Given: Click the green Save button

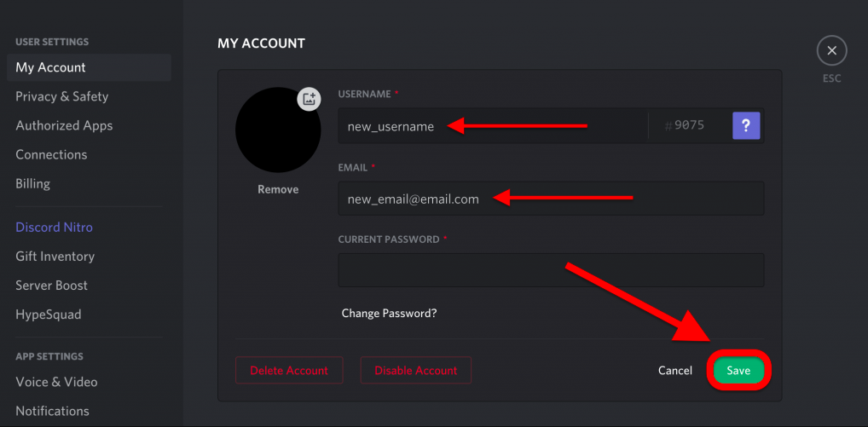Looking at the screenshot, I should (x=738, y=371).
